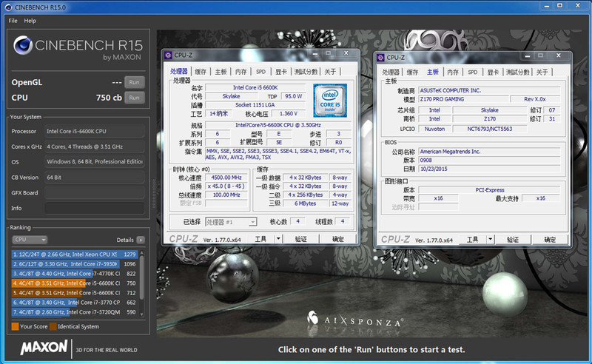Image resolution: width=592 pixels, height=364 pixels.
Task: Switch to the 内存 tab in right CPU-Z
Action: coord(453,72)
